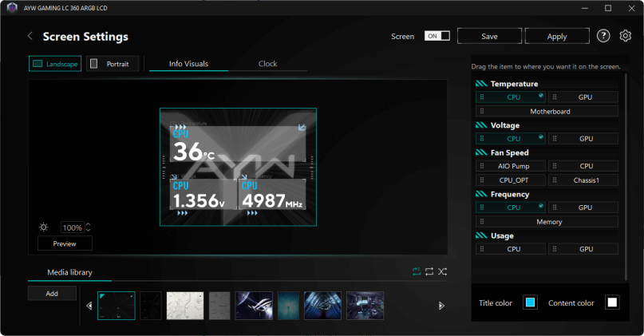Open the Content color swatch

tap(612, 302)
